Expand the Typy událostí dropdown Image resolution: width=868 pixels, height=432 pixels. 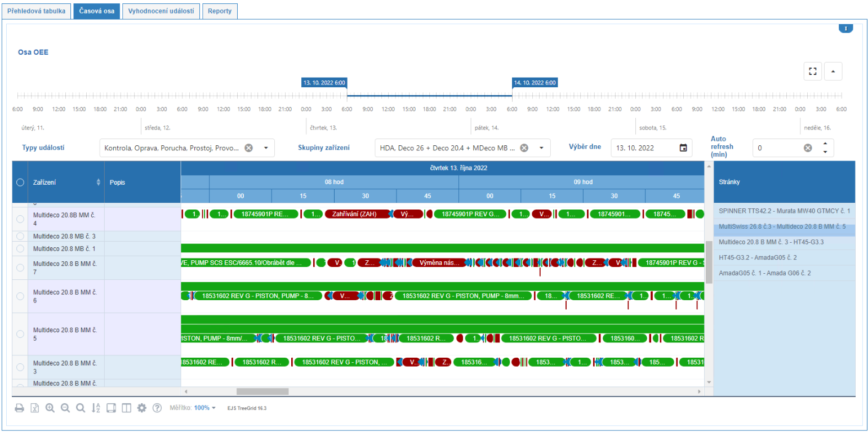tap(265, 148)
